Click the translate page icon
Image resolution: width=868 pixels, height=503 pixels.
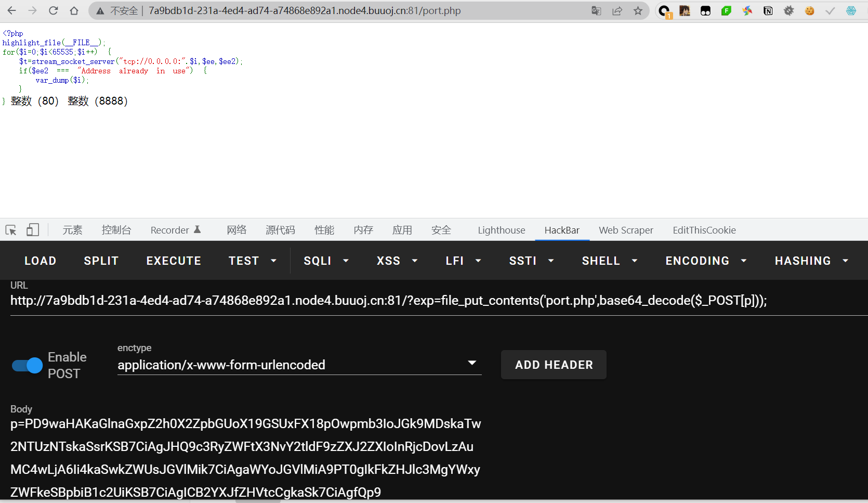pyautogui.click(x=596, y=11)
